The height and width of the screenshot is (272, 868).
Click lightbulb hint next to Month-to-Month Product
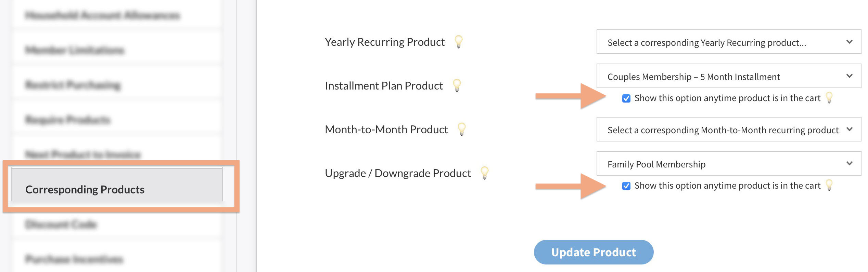(x=461, y=129)
